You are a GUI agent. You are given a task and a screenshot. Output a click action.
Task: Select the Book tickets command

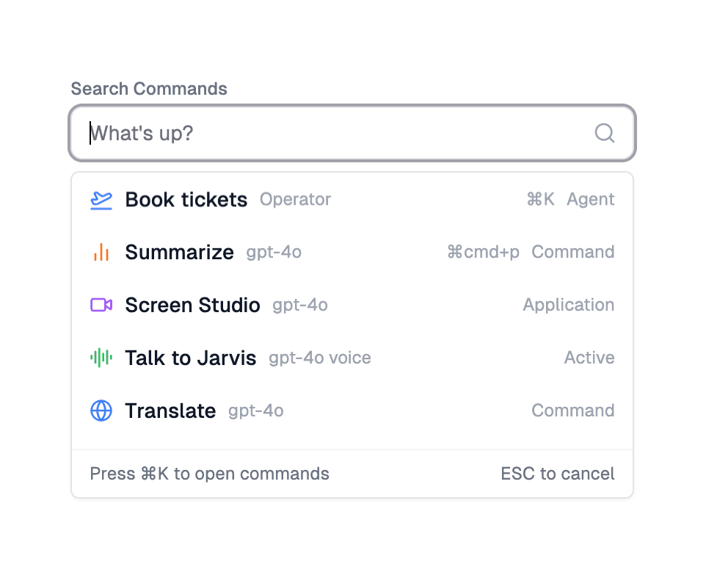click(186, 200)
